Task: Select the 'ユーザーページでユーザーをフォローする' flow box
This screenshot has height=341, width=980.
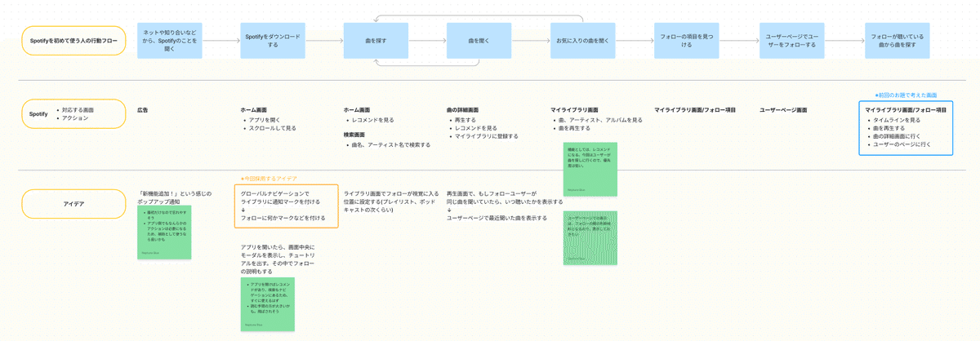Action: 791,40
